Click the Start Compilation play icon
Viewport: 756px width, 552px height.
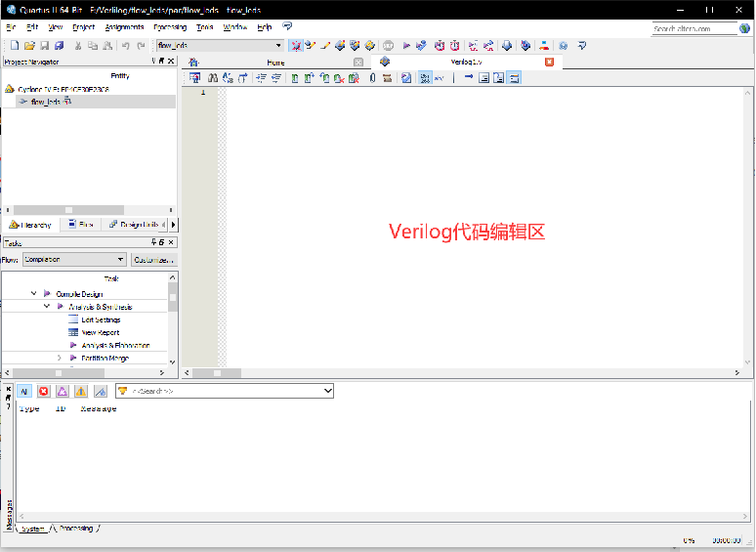[406, 45]
